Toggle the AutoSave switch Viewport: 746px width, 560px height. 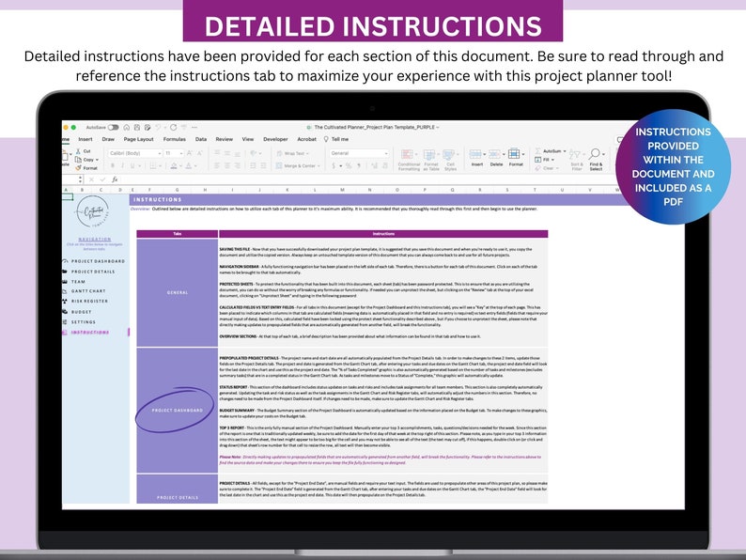[114, 128]
